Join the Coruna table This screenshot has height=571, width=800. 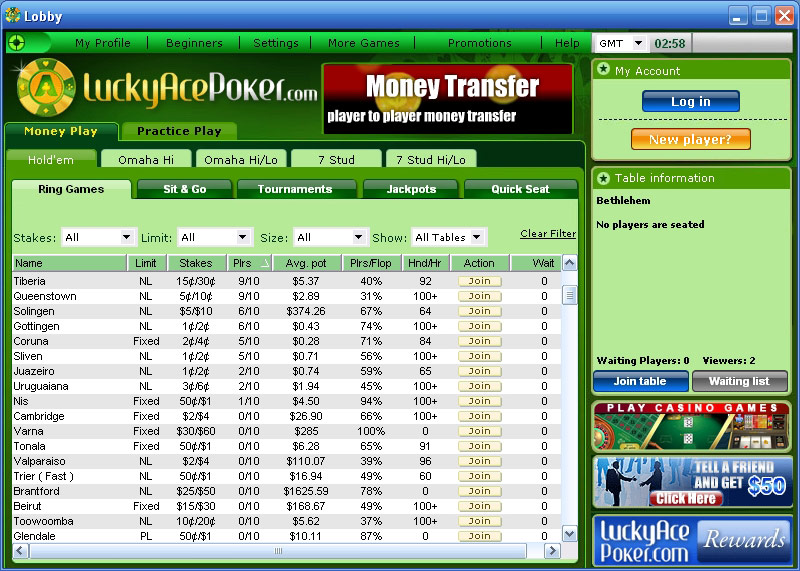[480, 341]
